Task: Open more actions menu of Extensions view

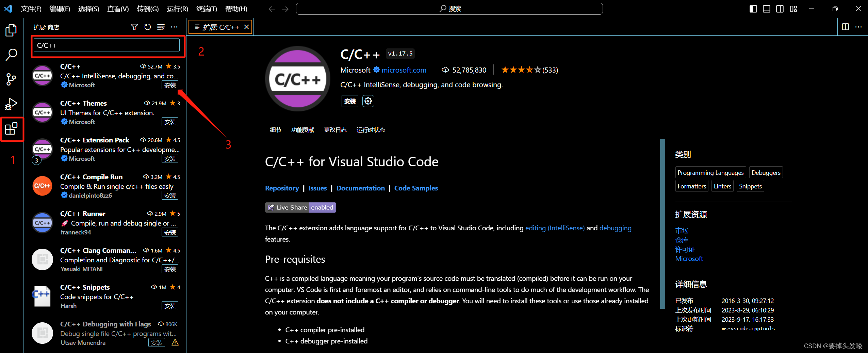Action: point(174,27)
